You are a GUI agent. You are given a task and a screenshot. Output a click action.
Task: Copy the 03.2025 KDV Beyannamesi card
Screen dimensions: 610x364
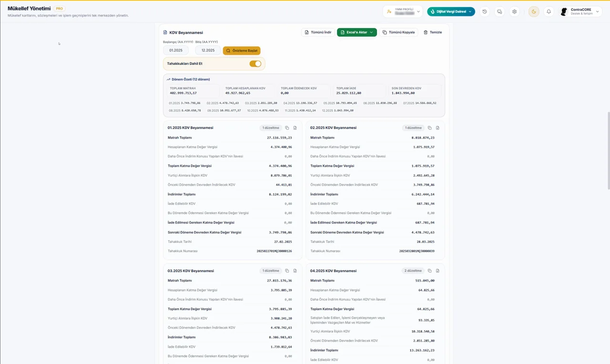287,271
